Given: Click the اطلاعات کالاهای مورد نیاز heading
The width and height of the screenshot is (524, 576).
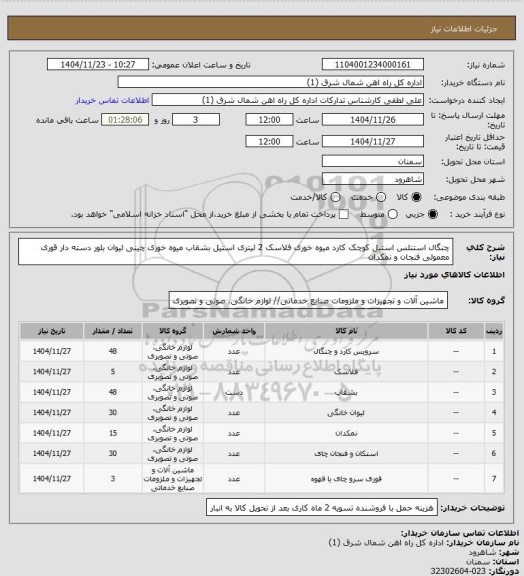Looking at the screenshot, I should [454, 275].
